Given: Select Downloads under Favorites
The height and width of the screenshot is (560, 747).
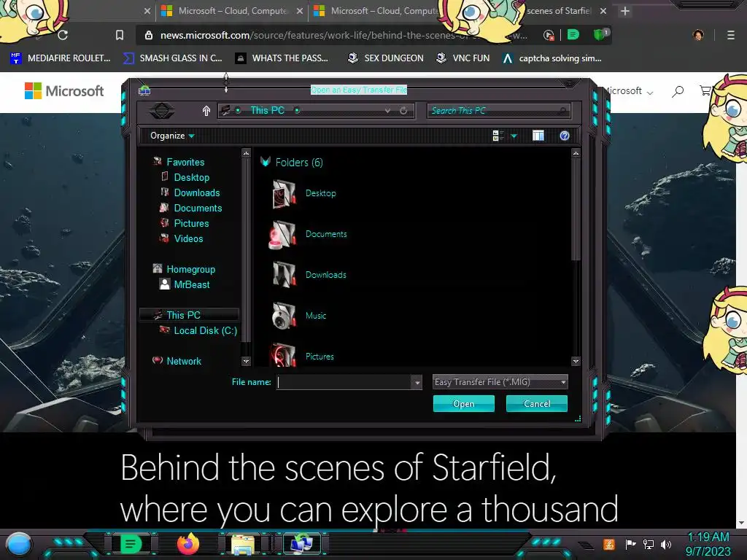Looking at the screenshot, I should [197, 192].
